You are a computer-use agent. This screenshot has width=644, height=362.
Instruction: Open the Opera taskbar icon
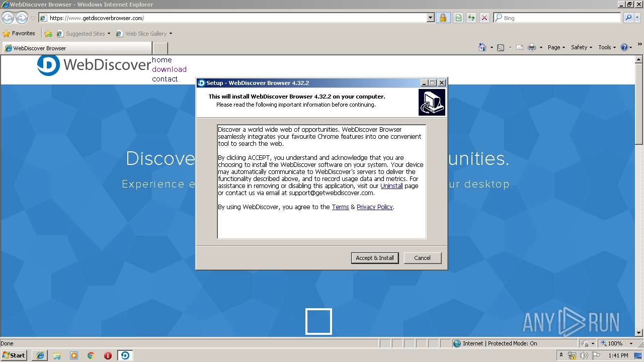tap(108, 355)
